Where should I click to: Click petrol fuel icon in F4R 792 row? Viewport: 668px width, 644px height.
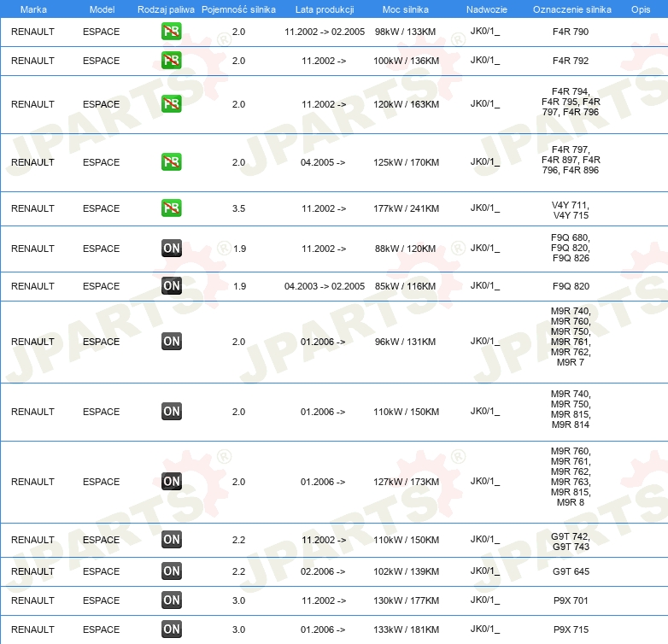171,61
